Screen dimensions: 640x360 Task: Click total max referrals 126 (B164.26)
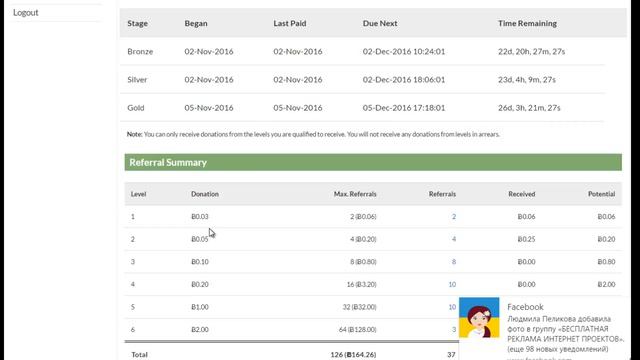(x=353, y=355)
